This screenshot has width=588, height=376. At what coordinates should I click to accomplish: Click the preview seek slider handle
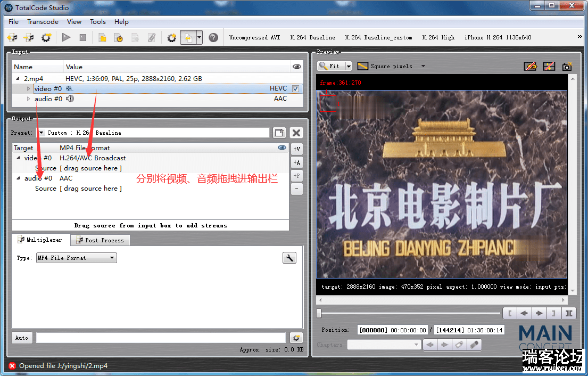point(319,313)
